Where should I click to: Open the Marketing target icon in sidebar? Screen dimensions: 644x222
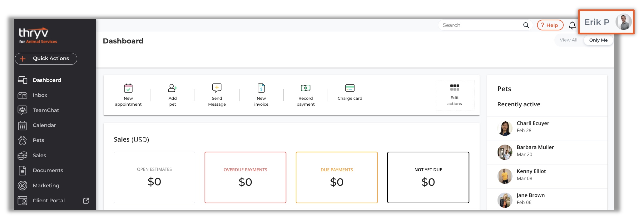(x=22, y=185)
